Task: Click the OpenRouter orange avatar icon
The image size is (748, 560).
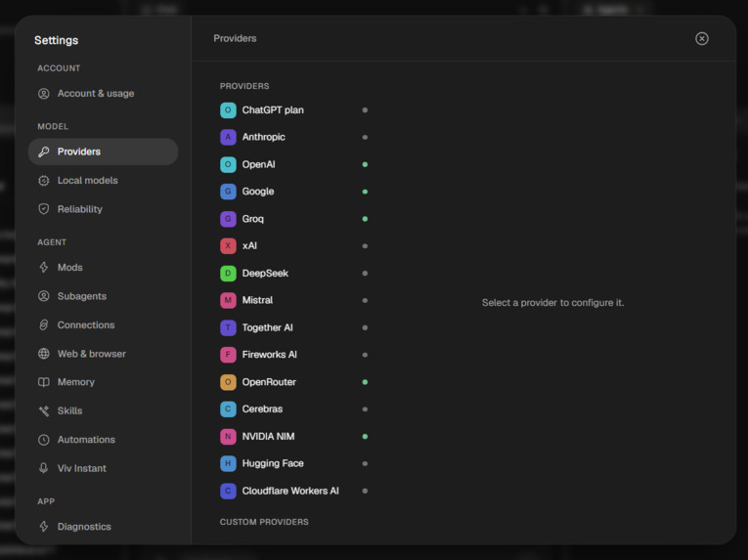Action: 228,382
